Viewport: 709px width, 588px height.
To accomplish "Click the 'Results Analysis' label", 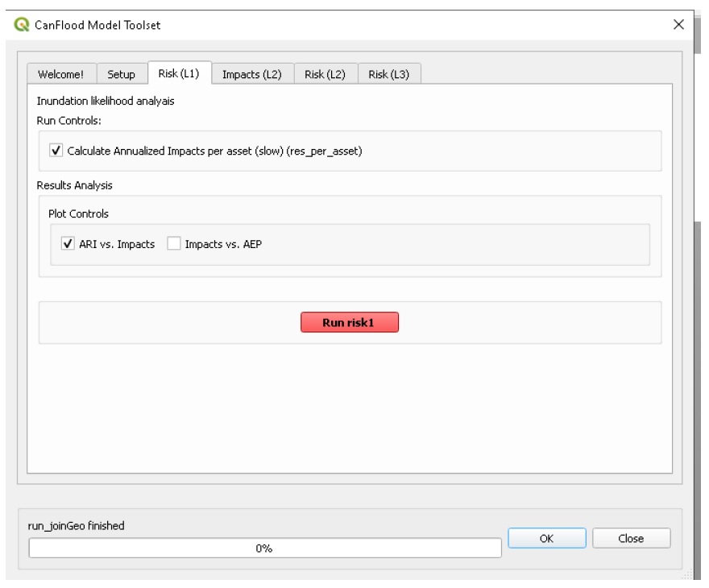I will coord(75,185).
